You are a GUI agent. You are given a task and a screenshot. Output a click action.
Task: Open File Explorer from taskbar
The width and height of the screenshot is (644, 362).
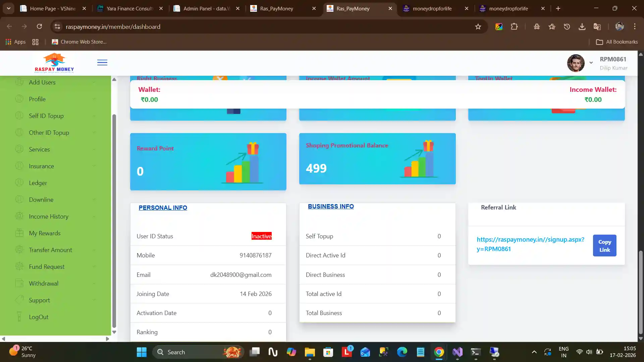tap(310, 352)
